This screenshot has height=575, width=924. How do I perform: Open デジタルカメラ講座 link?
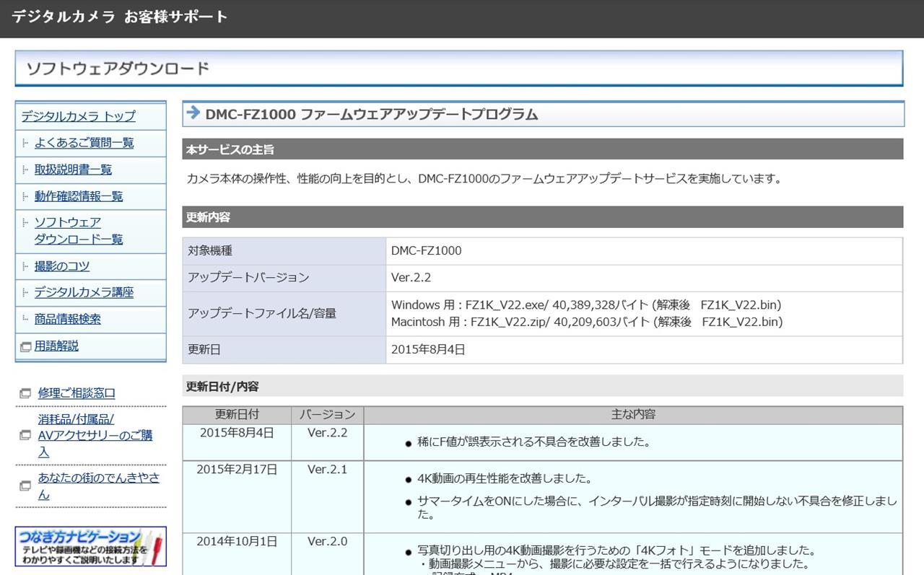point(84,292)
